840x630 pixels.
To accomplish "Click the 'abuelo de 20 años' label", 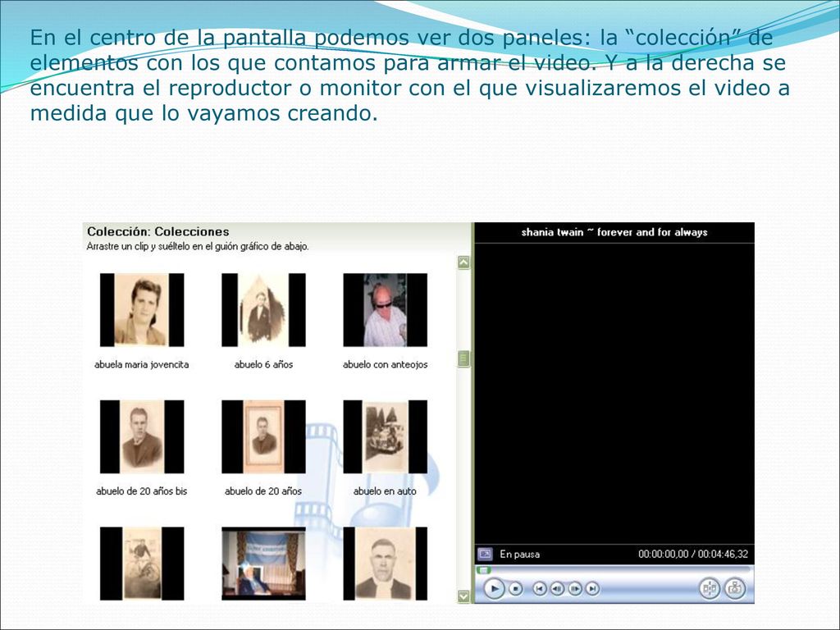I will click(x=263, y=491).
